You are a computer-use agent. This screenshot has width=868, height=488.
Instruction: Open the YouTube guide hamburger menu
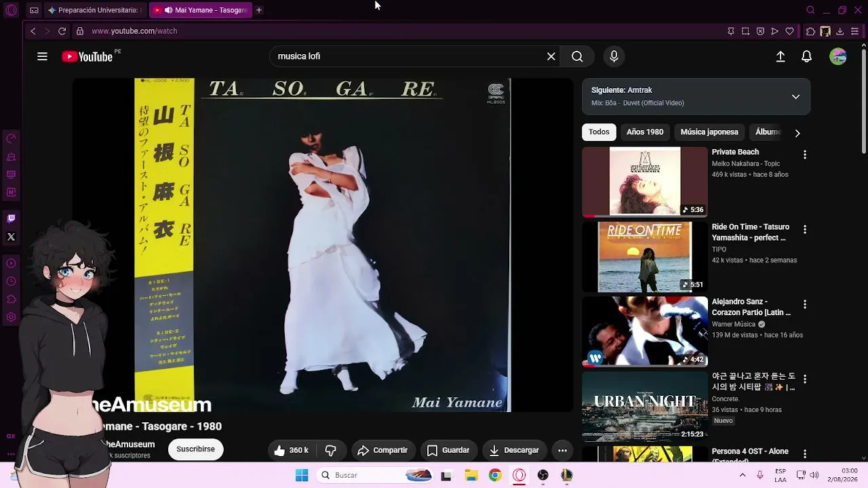(x=42, y=57)
